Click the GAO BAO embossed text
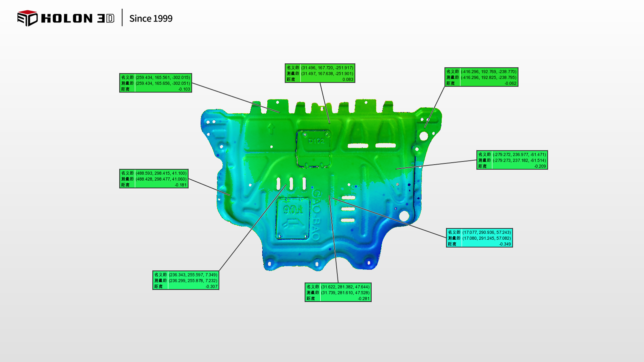 pyautogui.click(x=317, y=215)
